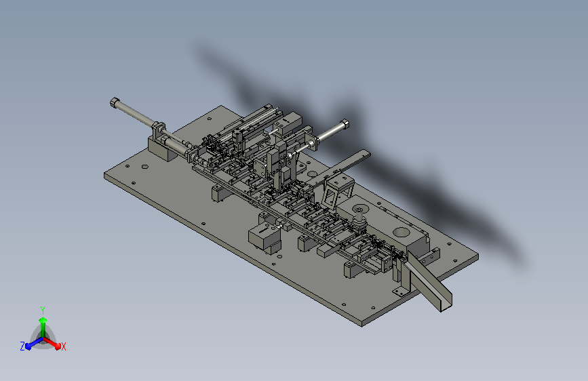Select the angled output chute at right end

tap(429, 281)
